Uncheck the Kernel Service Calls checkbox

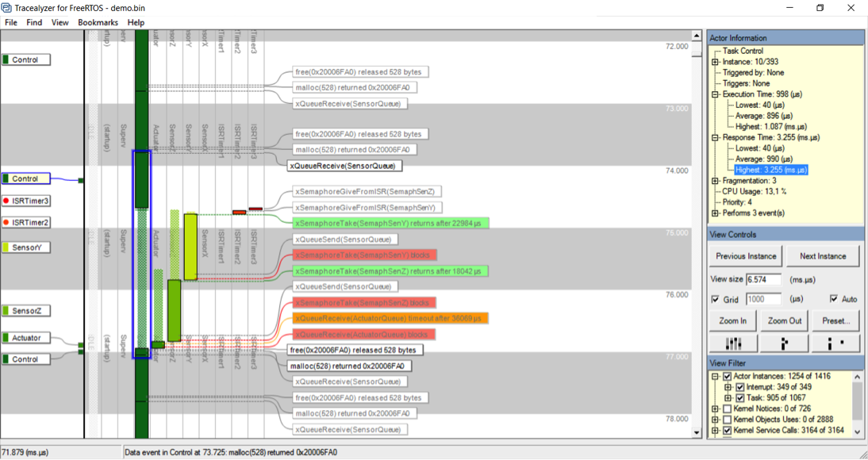click(728, 430)
